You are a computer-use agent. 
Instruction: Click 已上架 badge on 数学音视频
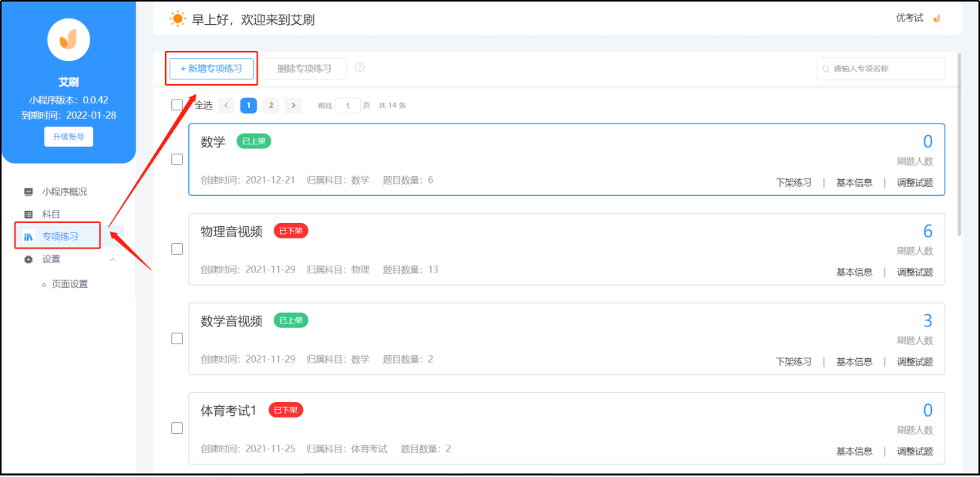[x=291, y=320]
